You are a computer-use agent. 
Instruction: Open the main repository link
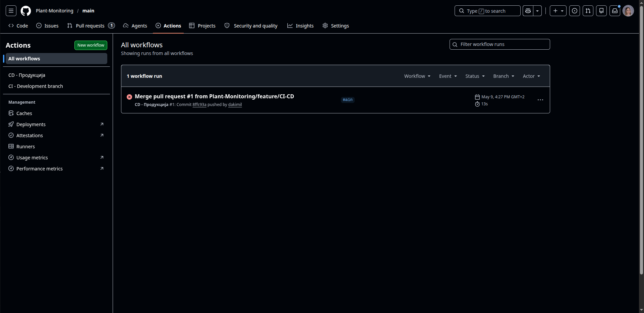[x=89, y=11]
